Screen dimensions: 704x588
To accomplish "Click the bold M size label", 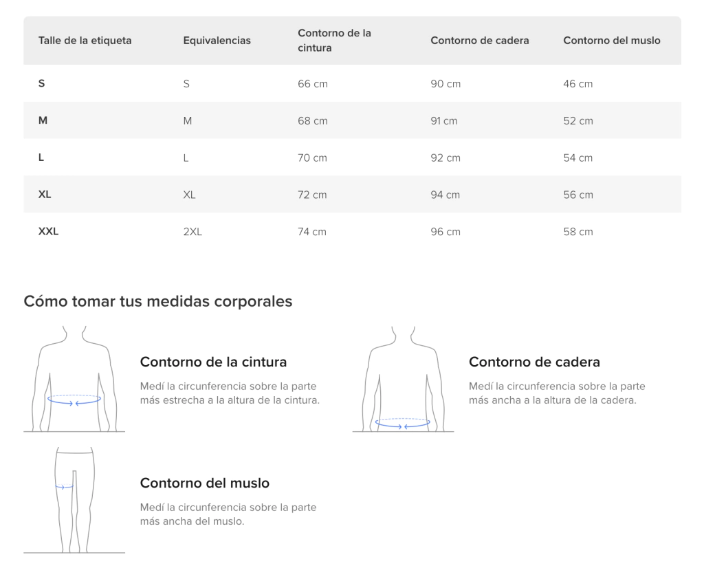I will [43, 121].
